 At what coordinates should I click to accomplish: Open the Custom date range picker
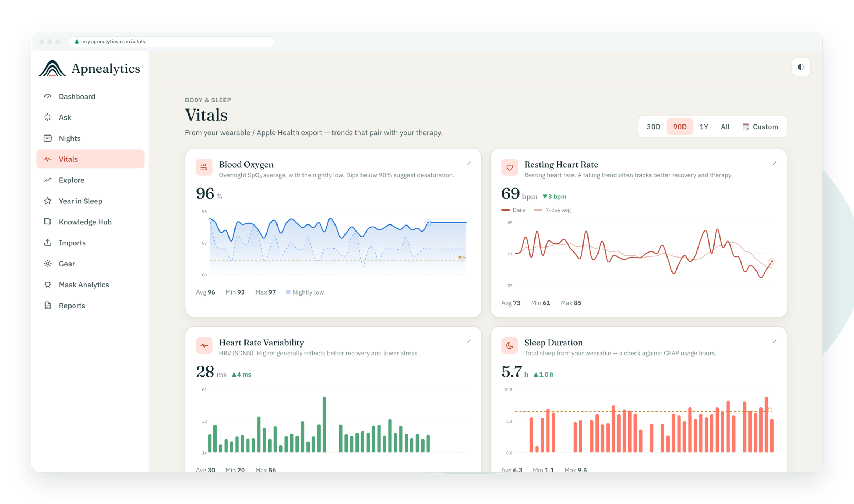[760, 127]
